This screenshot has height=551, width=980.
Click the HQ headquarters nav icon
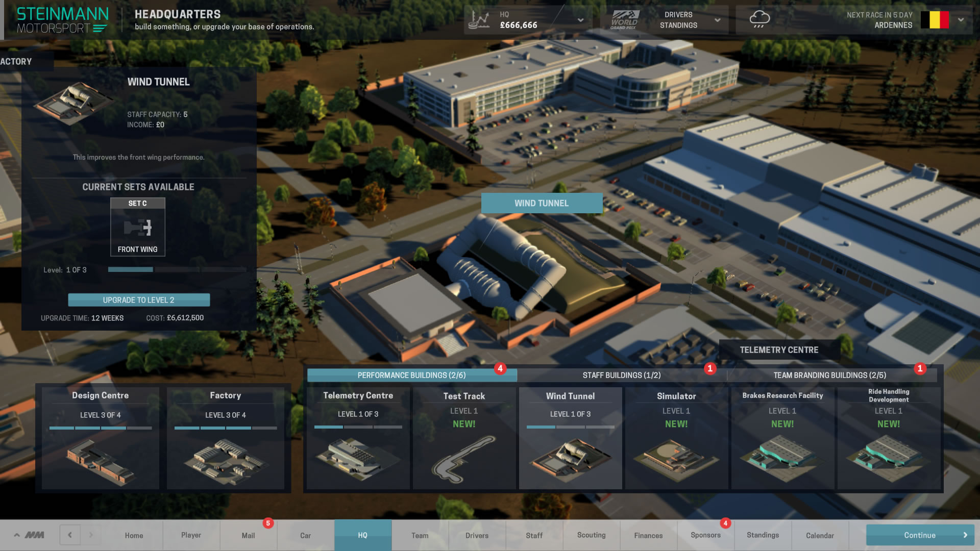pos(363,535)
